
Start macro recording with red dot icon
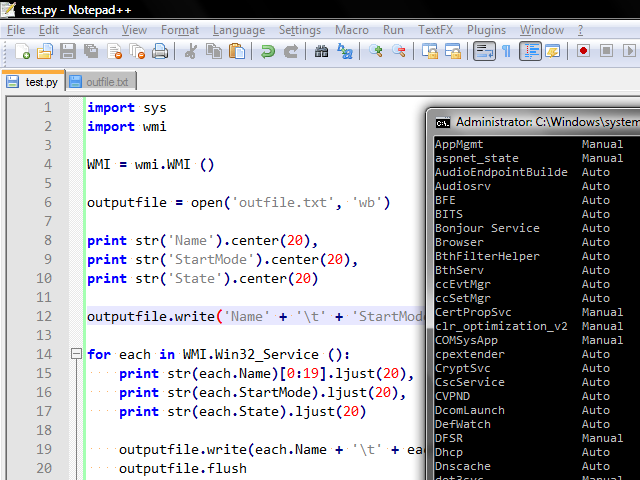(583, 51)
